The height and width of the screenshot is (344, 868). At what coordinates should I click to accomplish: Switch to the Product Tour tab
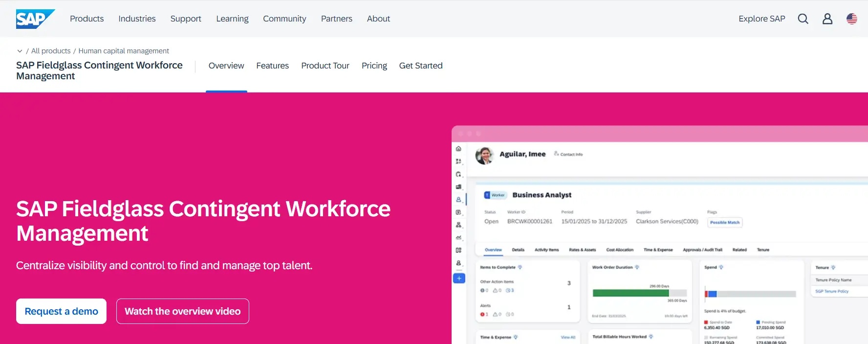click(x=325, y=66)
